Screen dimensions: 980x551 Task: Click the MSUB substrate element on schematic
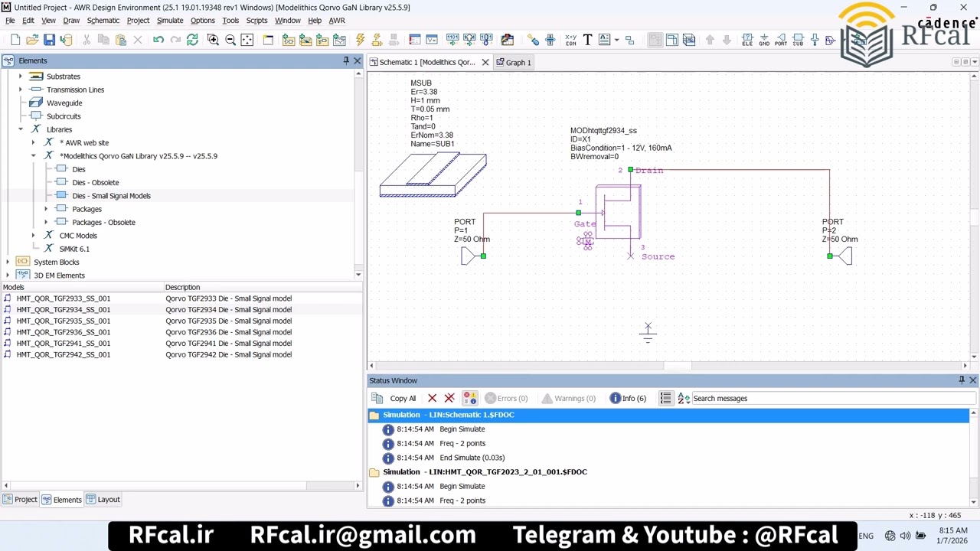point(433,175)
